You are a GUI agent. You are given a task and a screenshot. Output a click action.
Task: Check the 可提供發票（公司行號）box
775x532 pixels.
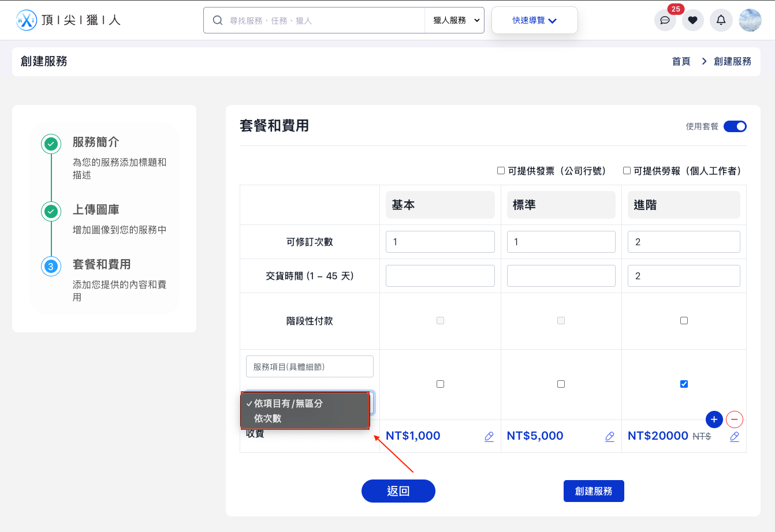[501, 171]
